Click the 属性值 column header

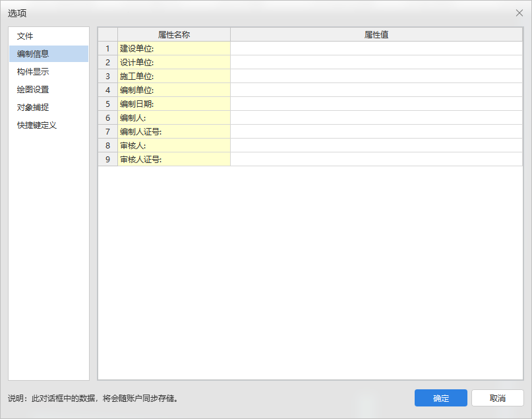coord(376,34)
